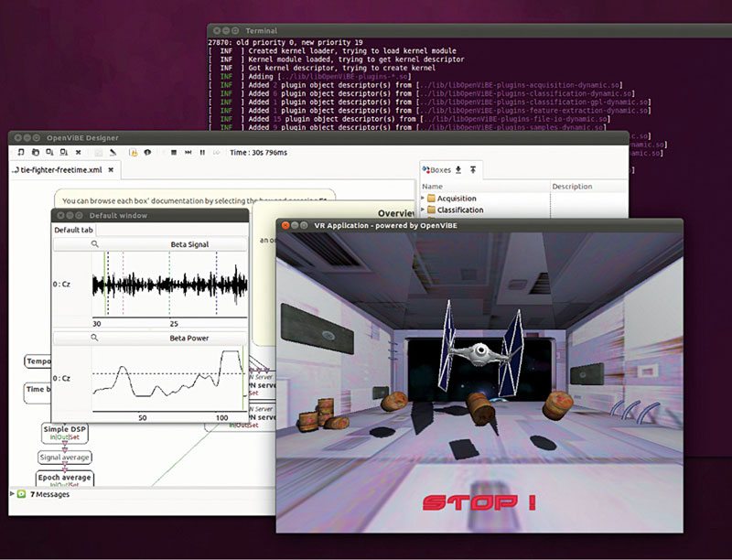Screen dimensions: 732x560
Task: Click the step-forward icon beside the Stop button
Action: coord(188,152)
